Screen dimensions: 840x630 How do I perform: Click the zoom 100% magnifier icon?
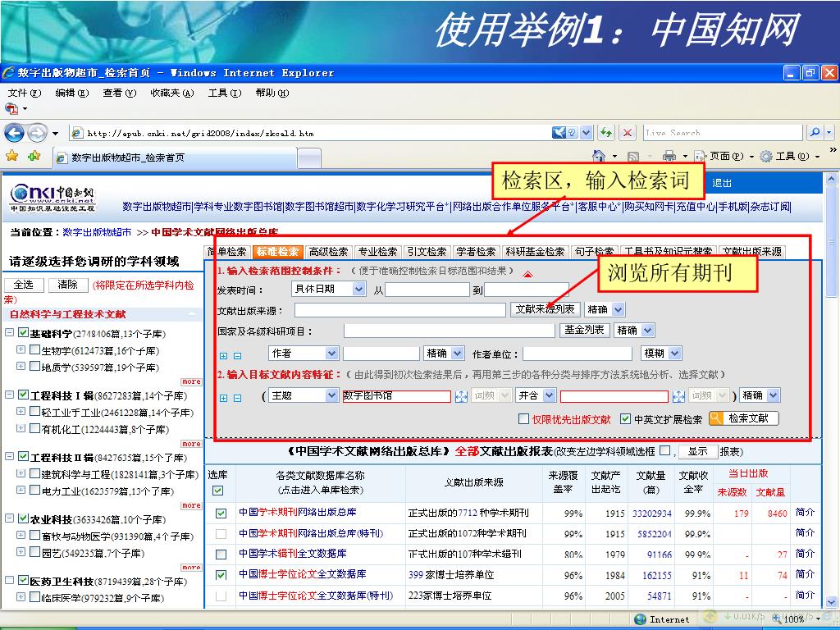[x=777, y=619]
